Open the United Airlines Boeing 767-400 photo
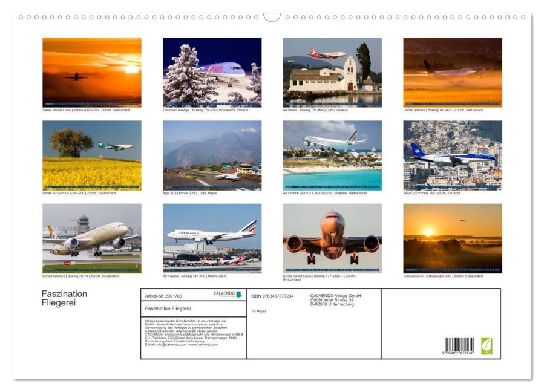This screenshot has height=392, width=544. (453, 72)
